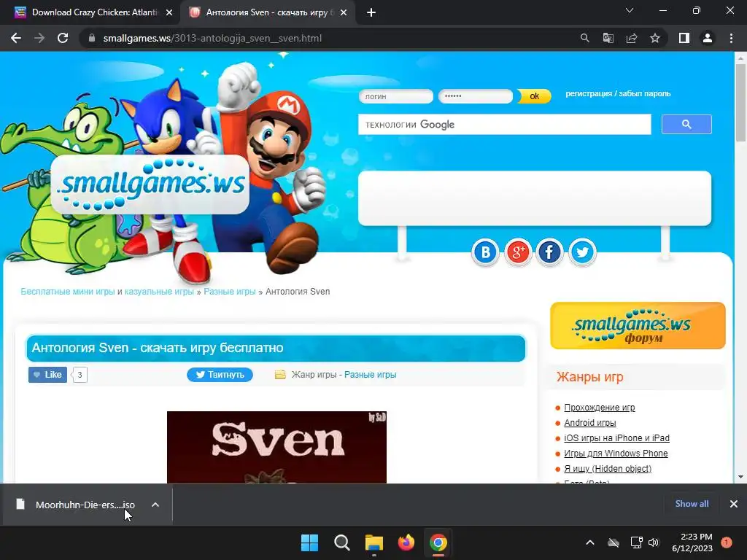Screen dimensions: 747x560
Task: Click Show all downloads
Action: coord(692,504)
